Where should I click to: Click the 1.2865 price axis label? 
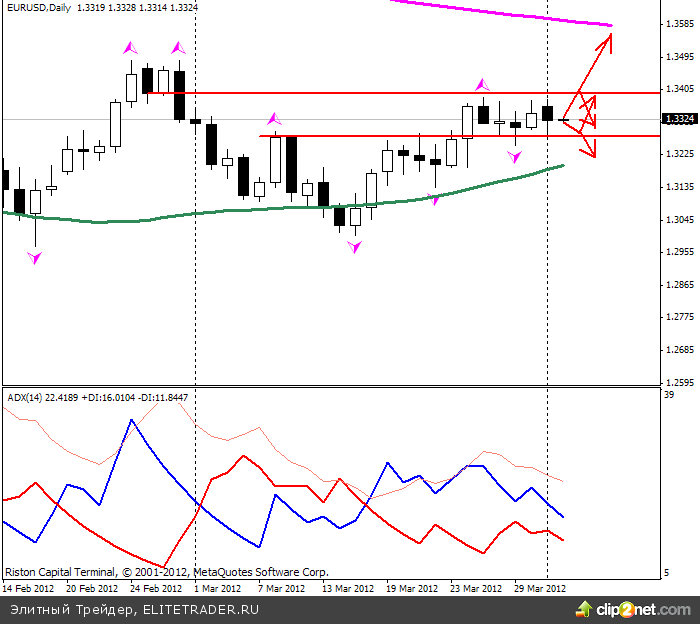tap(679, 285)
